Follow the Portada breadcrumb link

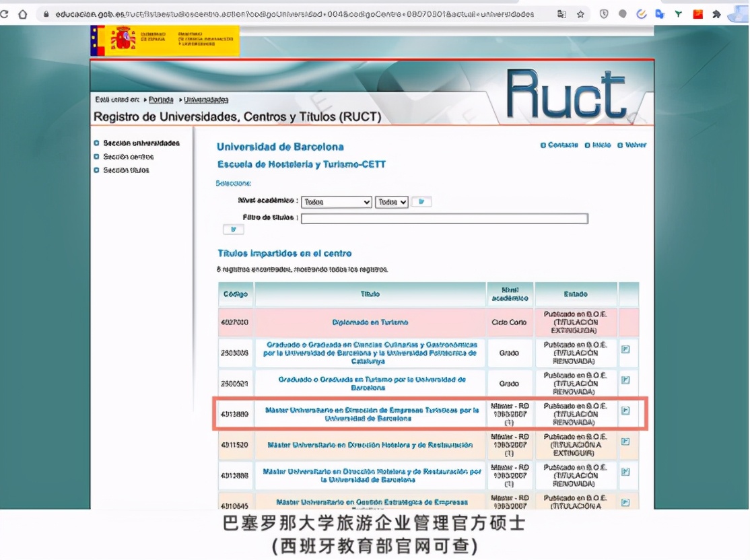[161, 100]
